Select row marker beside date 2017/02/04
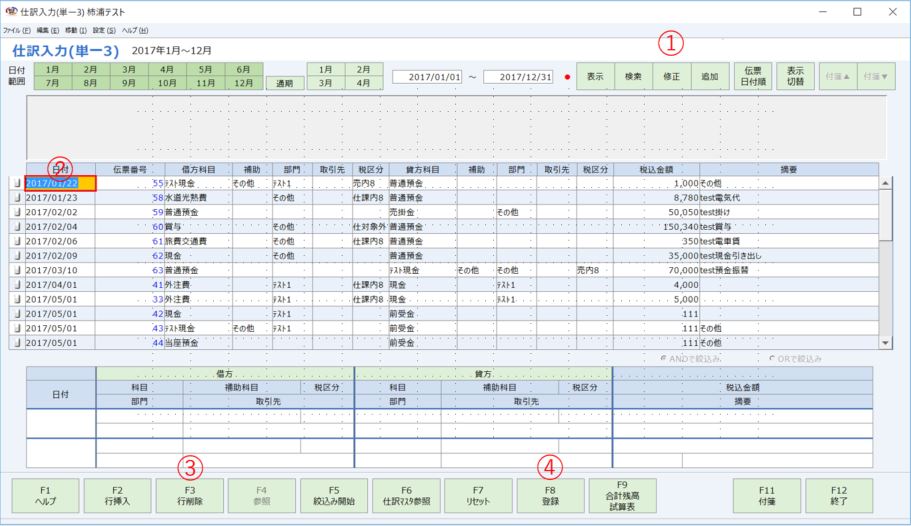 click(x=17, y=227)
